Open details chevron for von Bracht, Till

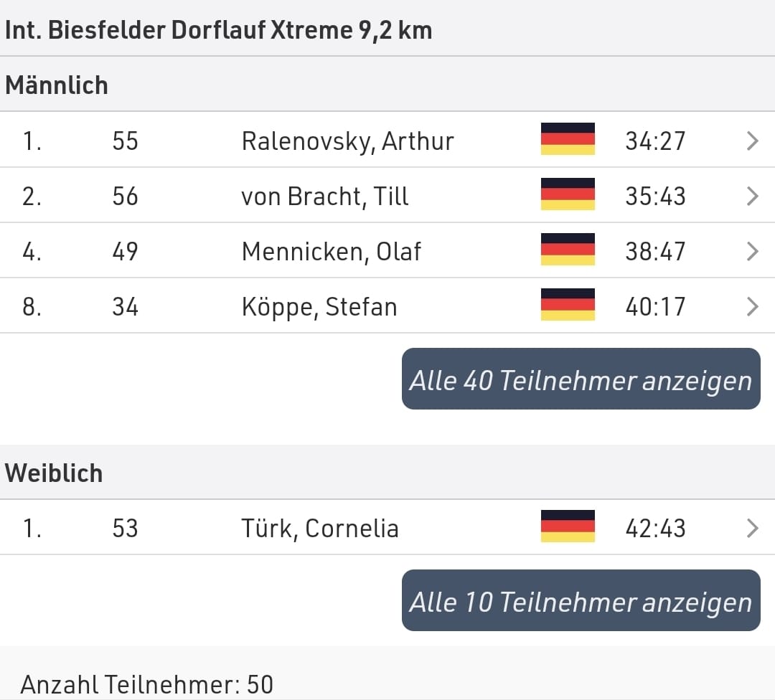(x=752, y=196)
